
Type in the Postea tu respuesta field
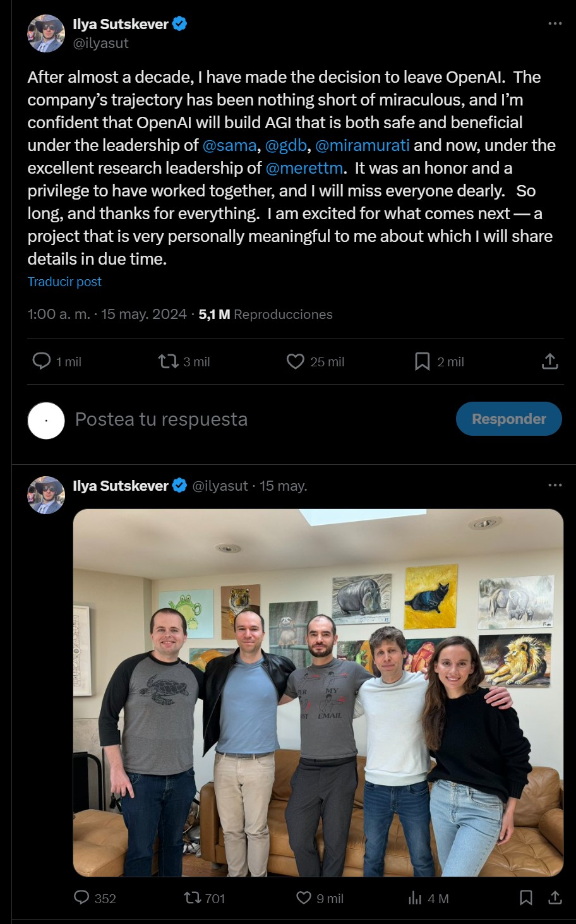253,419
